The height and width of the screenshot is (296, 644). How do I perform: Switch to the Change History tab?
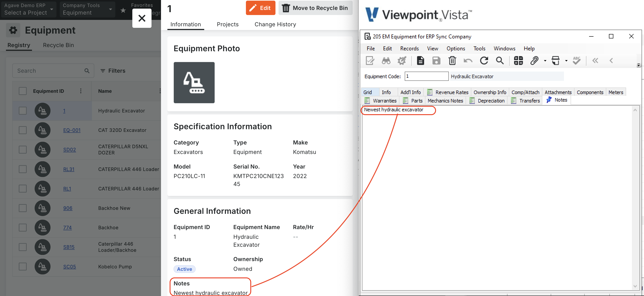point(275,24)
